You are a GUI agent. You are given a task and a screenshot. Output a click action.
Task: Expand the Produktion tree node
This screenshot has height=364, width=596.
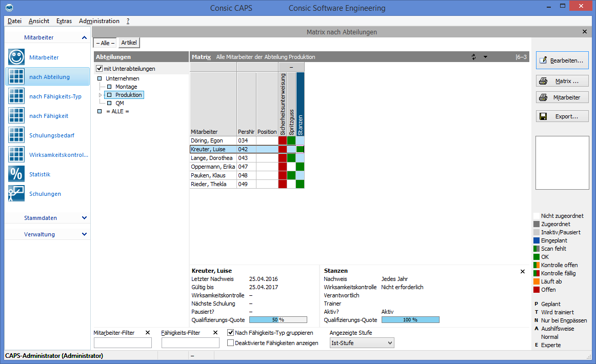(101, 95)
